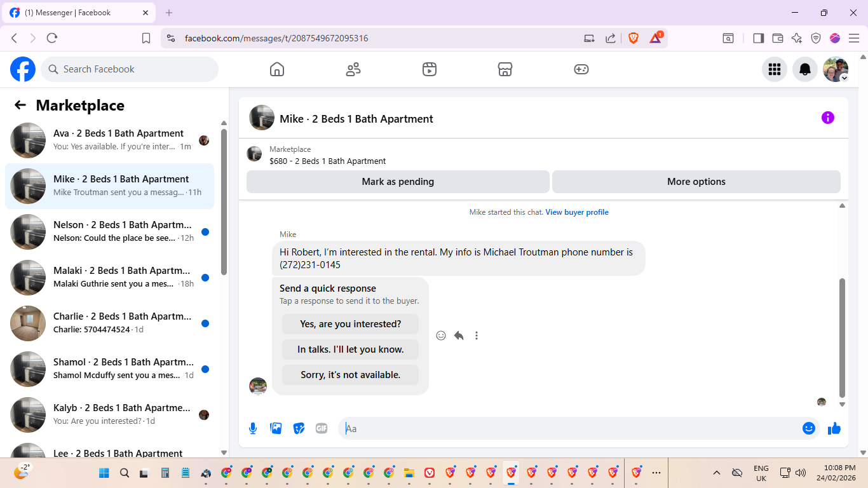The image size is (868, 488).
Task: Open the account profile picture menu
Action: [x=836, y=69]
